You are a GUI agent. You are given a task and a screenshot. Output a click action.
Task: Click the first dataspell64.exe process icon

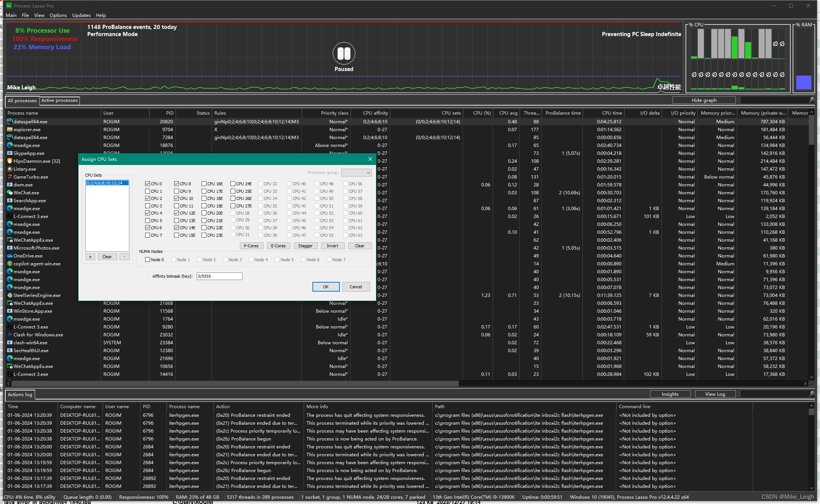10,121
